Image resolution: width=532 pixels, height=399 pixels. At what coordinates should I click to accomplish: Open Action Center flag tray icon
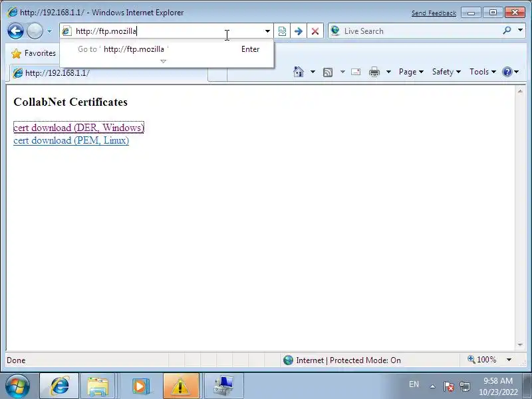coord(448,386)
